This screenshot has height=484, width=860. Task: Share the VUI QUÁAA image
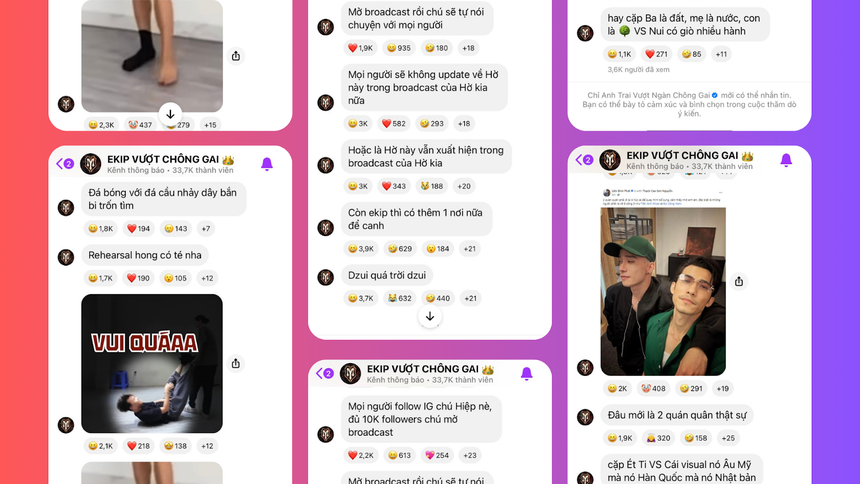(x=236, y=363)
